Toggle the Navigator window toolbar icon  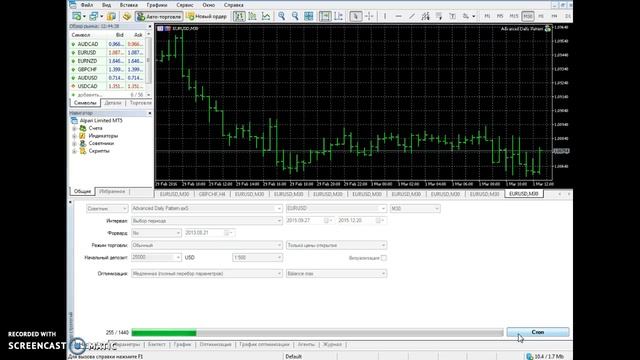coord(127,16)
